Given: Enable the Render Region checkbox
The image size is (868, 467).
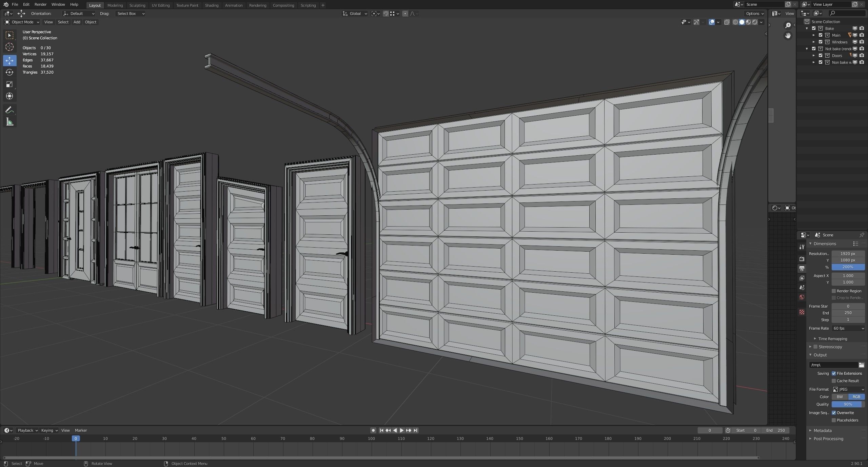Looking at the screenshot, I should pos(834,291).
